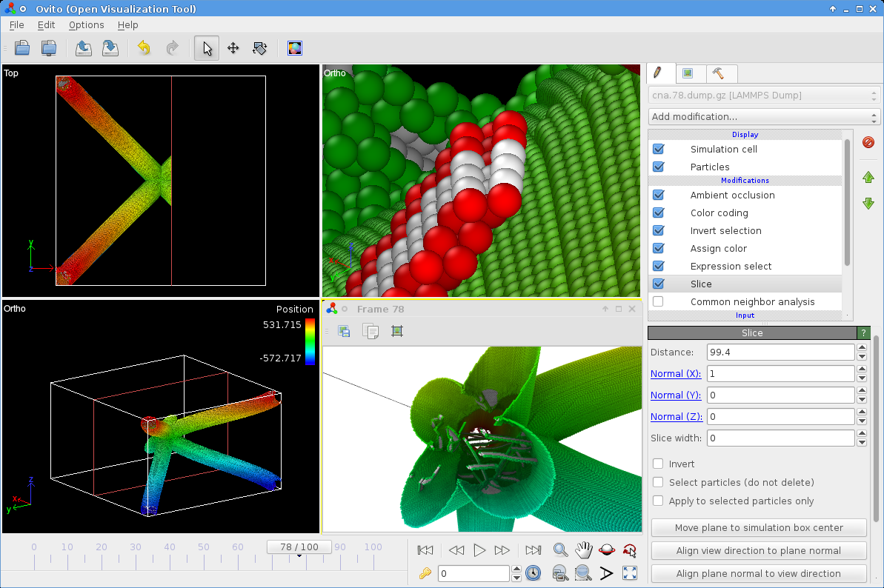Click the Undo arrow in the toolbar
The height and width of the screenshot is (588, 884).
[x=144, y=49]
